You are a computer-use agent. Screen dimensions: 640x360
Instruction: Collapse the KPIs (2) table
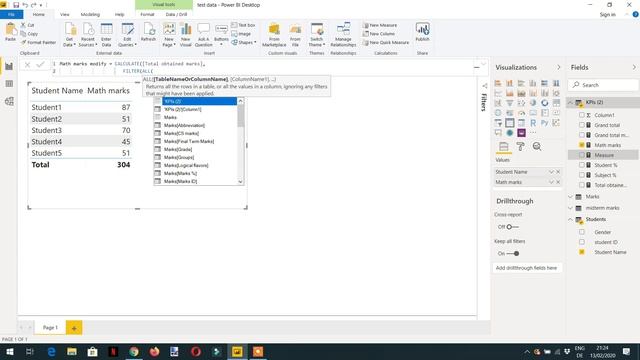[x=571, y=102]
